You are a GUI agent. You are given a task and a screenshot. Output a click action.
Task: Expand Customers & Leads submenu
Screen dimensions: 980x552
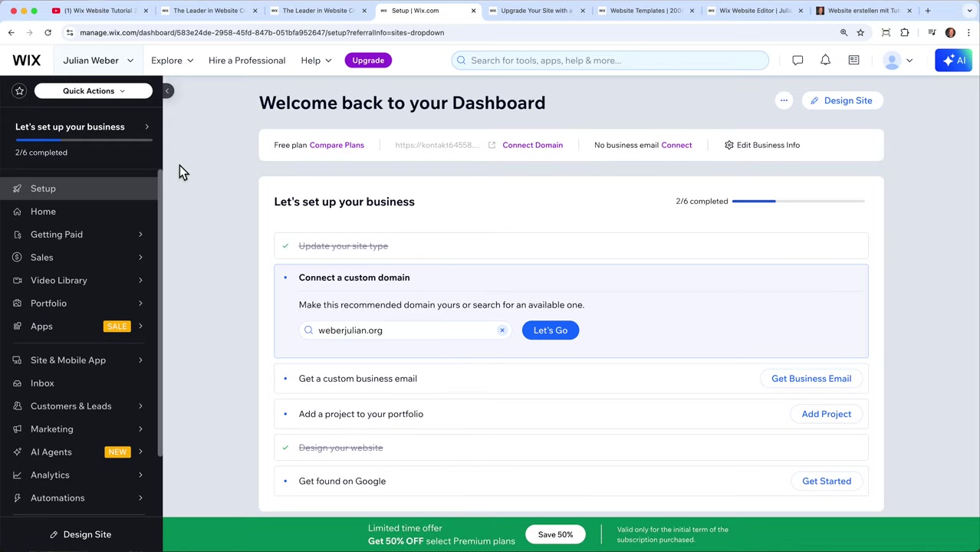140,406
